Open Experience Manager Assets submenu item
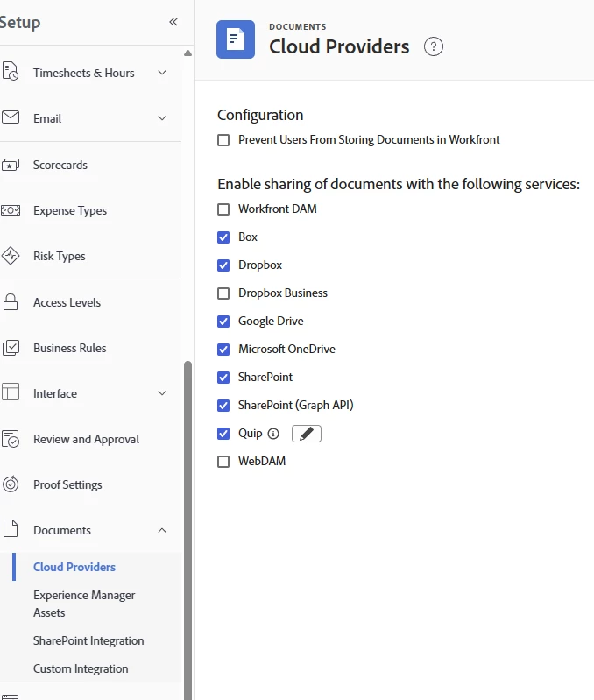The height and width of the screenshot is (700, 594). 84,604
